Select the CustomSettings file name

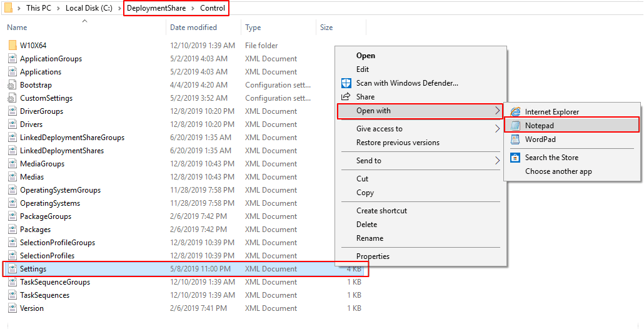(x=46, y=98)
